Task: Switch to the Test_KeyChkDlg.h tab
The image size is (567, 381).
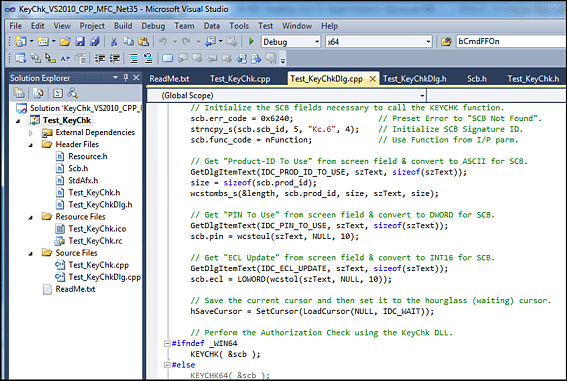Action: point(415,78)
